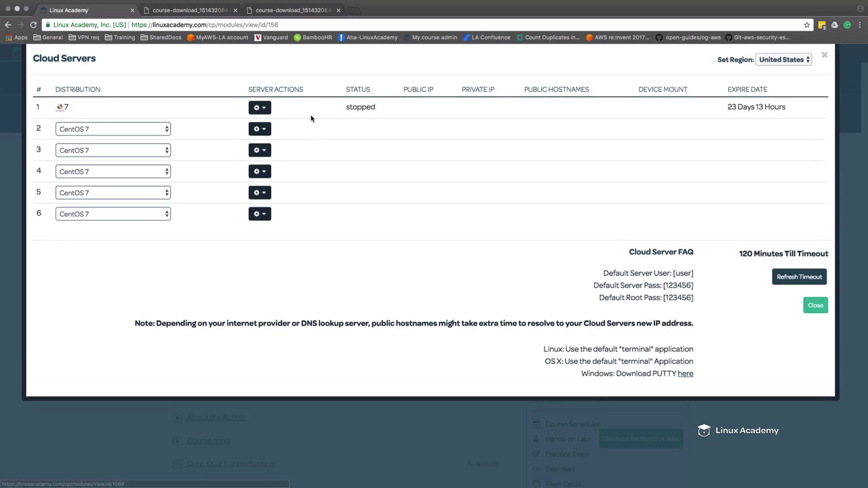Switch to the first course-download tab
Screen dimensions: 868x488
(190, 10)
